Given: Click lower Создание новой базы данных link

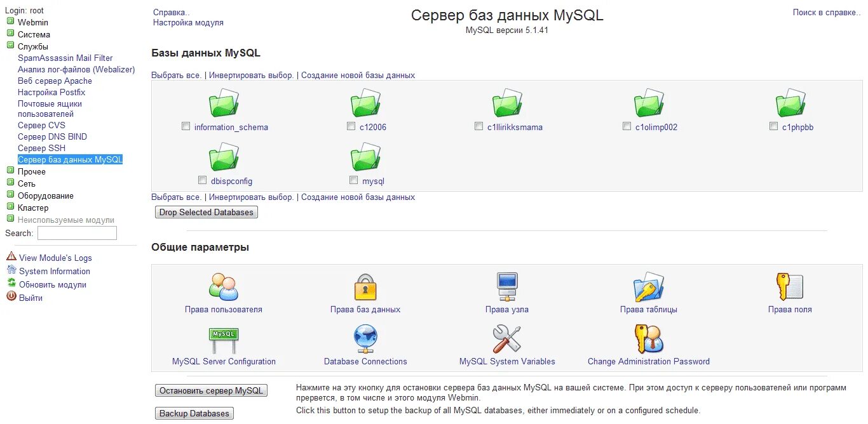Looking at the screenshot, I should tap(358, 197).
